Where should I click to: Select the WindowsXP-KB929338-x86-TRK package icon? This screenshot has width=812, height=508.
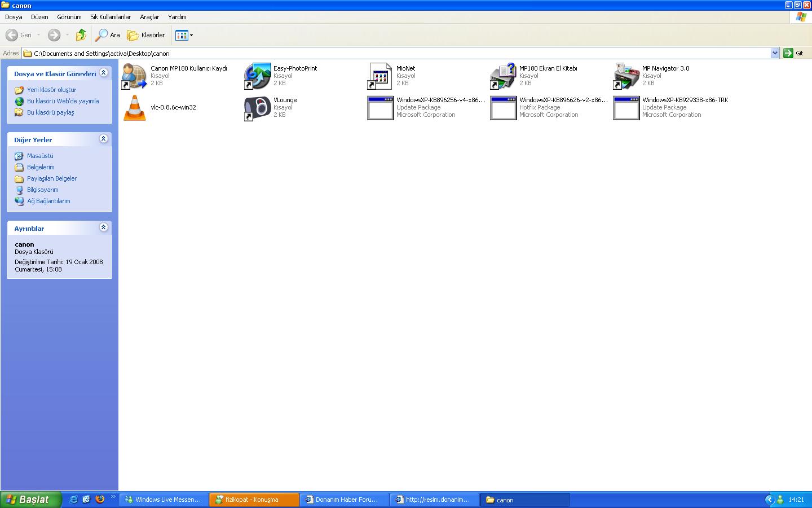(626, 108)
